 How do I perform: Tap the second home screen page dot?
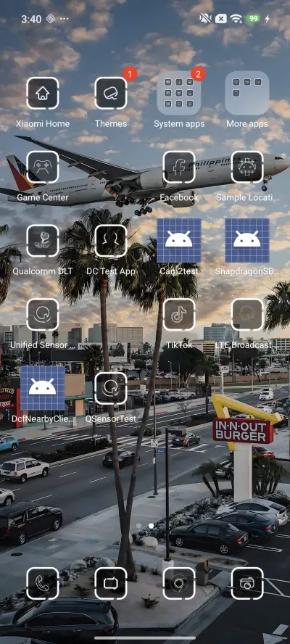[151, 526]
